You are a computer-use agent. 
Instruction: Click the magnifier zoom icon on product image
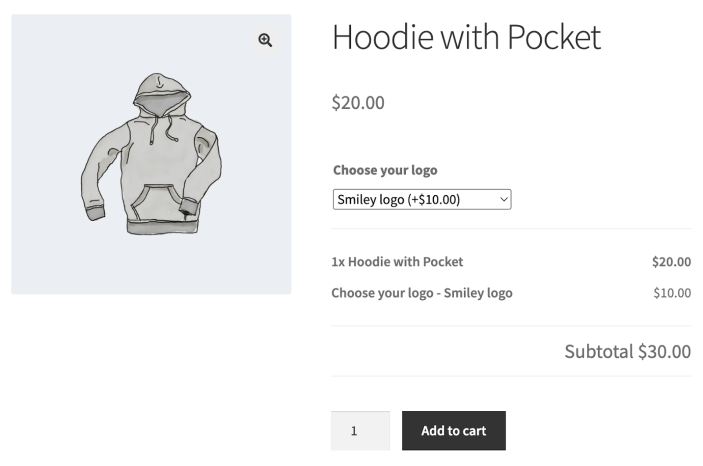click(265, 40)
